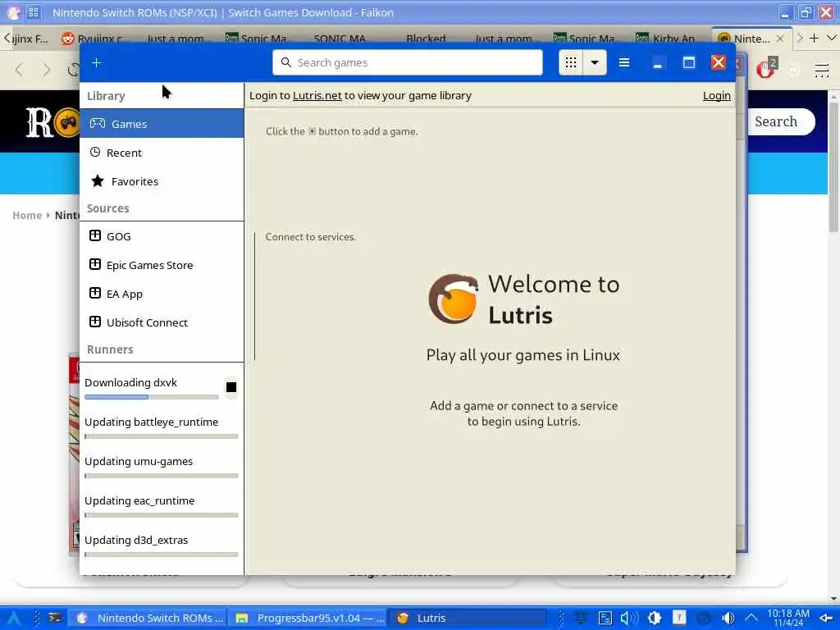Select EA App source

(162, 294)
